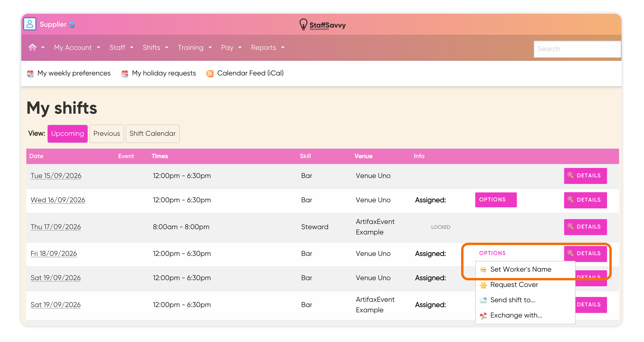
Task: Click the Search input field
Action: (577, 49)
